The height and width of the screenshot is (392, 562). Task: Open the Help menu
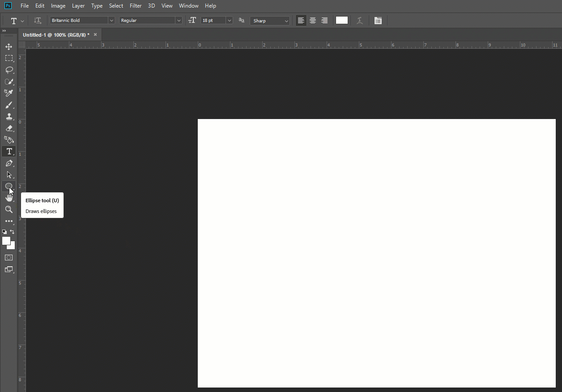210,6
